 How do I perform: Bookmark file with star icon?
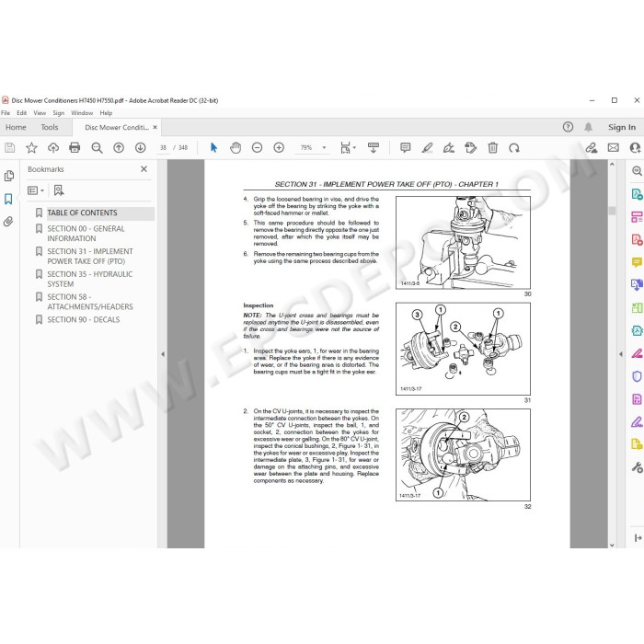point(31,148)
